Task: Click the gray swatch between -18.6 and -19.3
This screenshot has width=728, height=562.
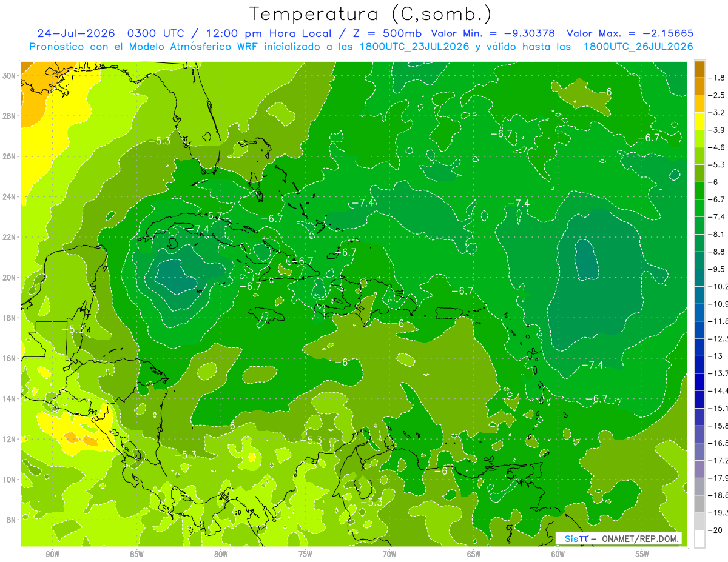Action: pos(699,503)
